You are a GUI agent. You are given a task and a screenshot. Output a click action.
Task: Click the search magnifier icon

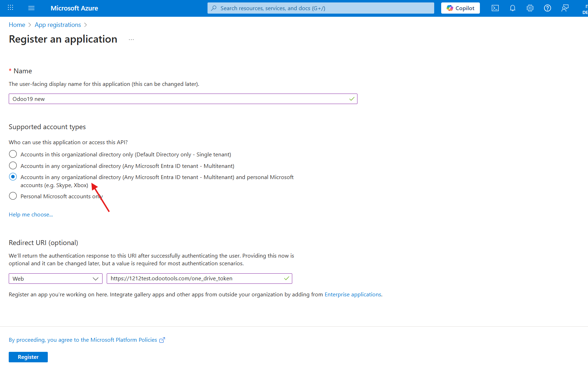(214, 8)
